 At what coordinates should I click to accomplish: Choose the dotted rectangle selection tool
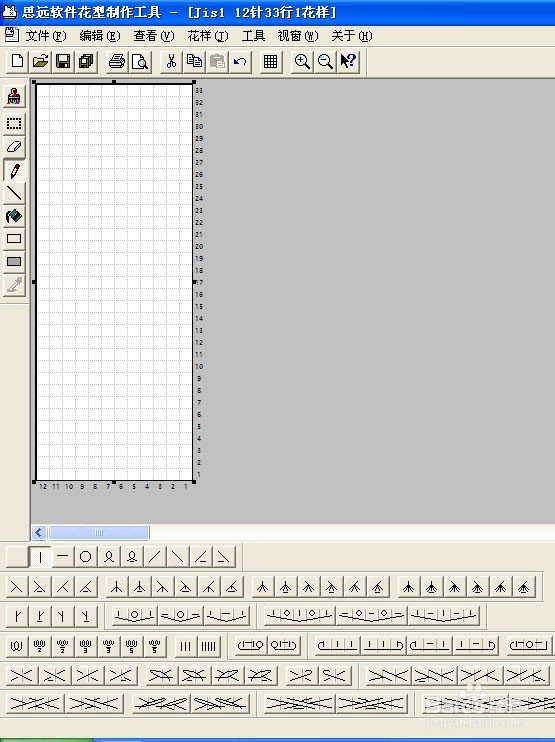click(14, 124)
